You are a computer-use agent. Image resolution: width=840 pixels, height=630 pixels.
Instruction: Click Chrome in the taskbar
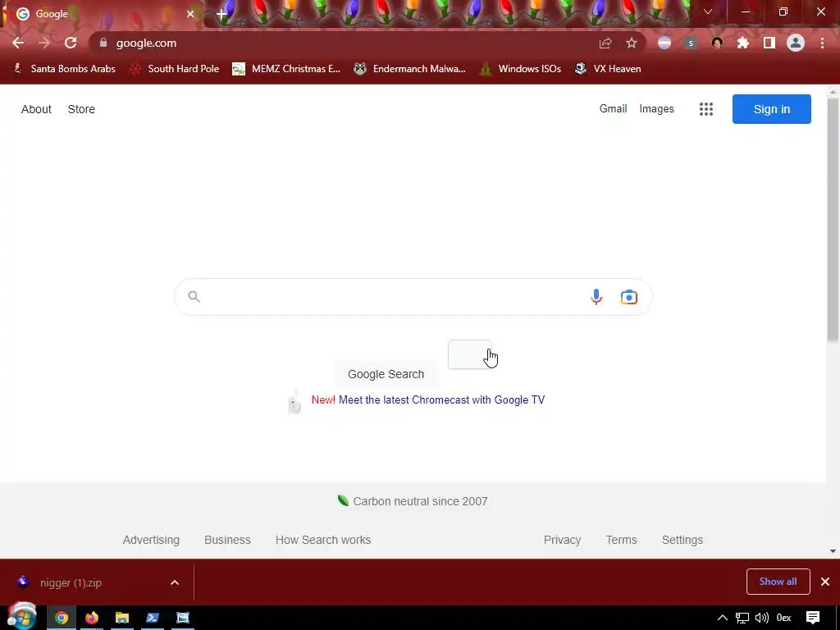point(62,618)
